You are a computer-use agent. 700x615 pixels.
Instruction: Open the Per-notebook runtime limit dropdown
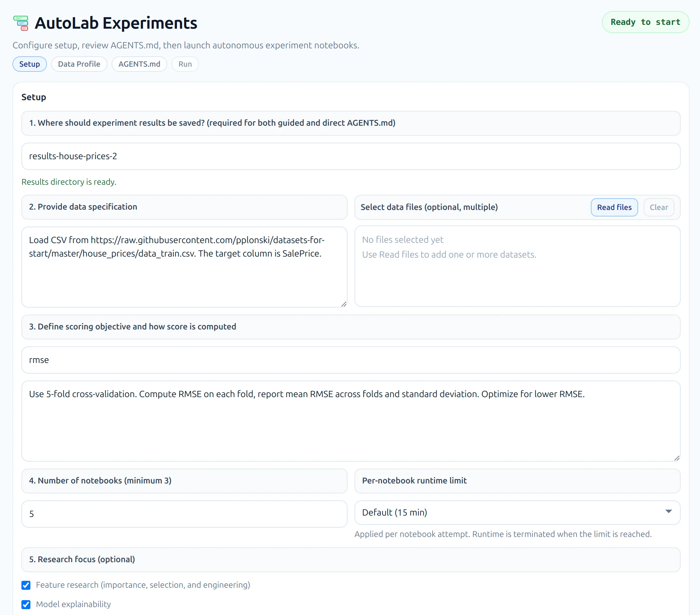(x=517, y=513)
